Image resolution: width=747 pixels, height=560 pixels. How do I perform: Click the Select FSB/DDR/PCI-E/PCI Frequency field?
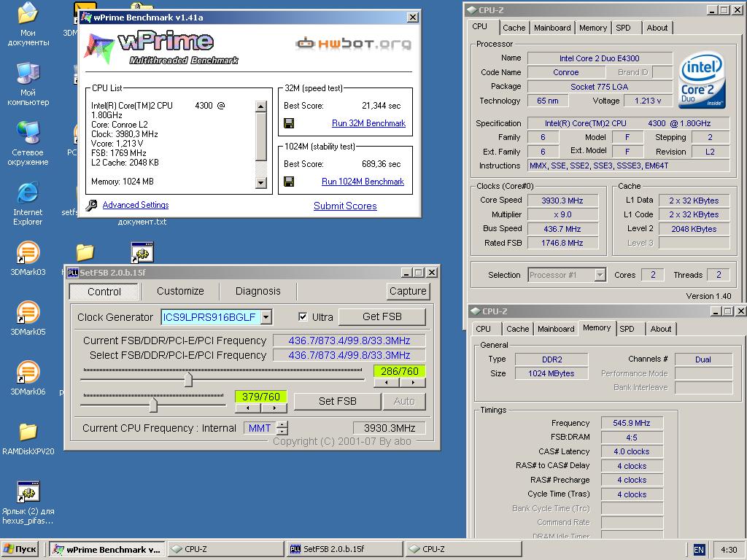point(349,355)
